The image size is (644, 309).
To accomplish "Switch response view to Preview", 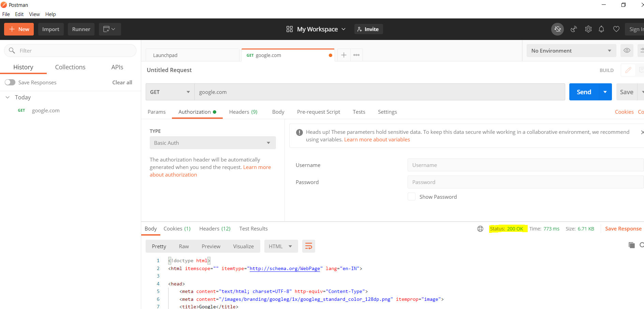I will click(211, 246).
